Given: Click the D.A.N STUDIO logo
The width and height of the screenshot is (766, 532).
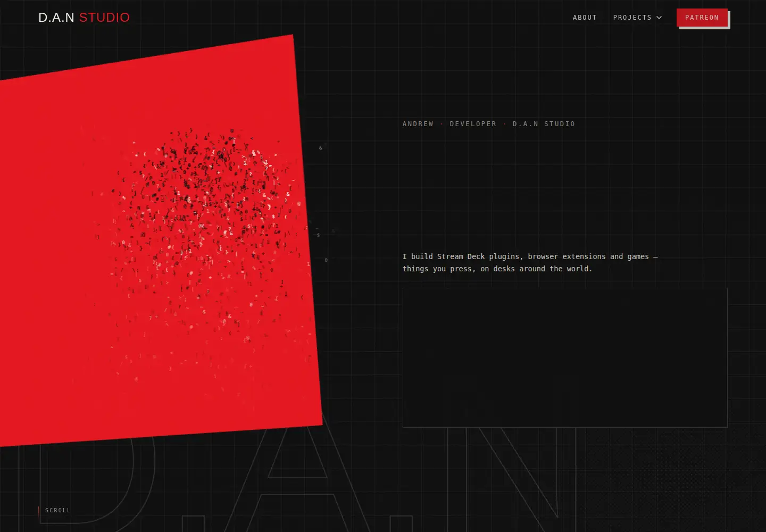Looking at the screenshot, I should tap(84, 18).
